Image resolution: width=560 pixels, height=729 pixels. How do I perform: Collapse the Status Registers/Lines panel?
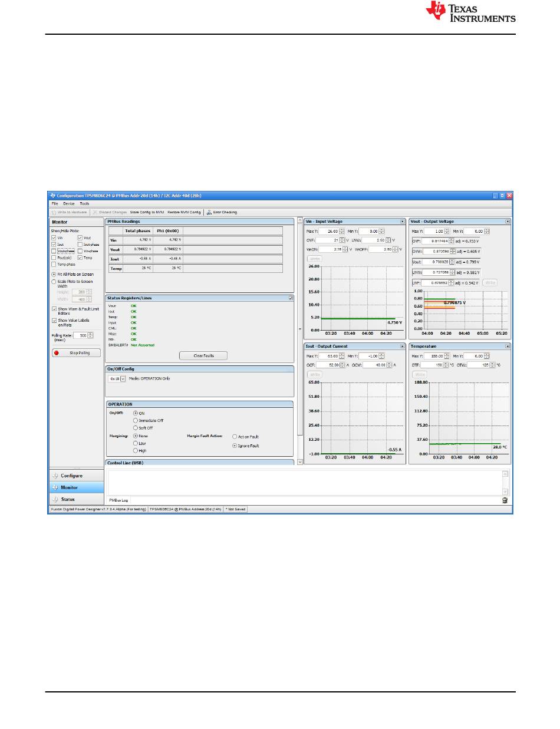coord(291,298)
